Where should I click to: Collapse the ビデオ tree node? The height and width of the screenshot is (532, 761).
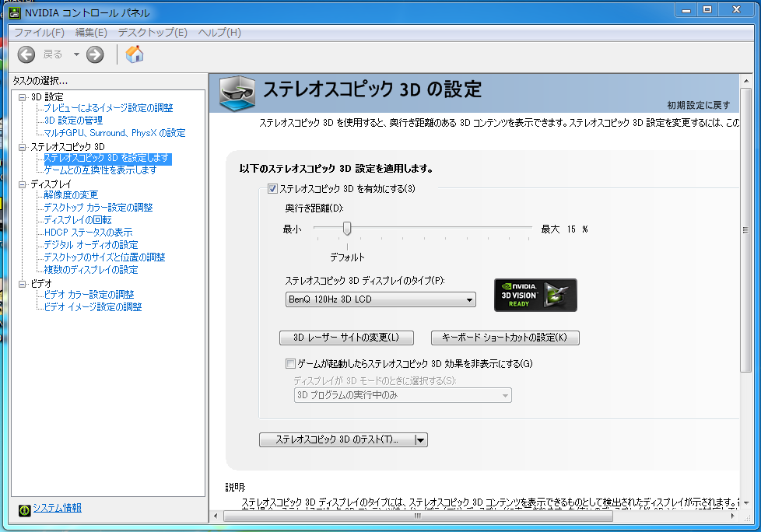click(22, 284)
